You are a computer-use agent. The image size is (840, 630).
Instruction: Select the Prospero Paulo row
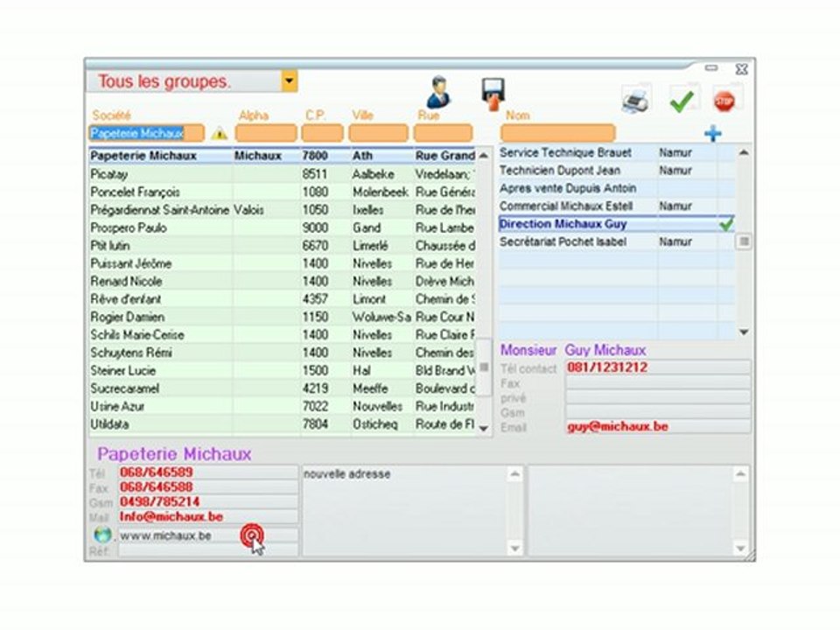pyautogui.click(x=283, y=227)
